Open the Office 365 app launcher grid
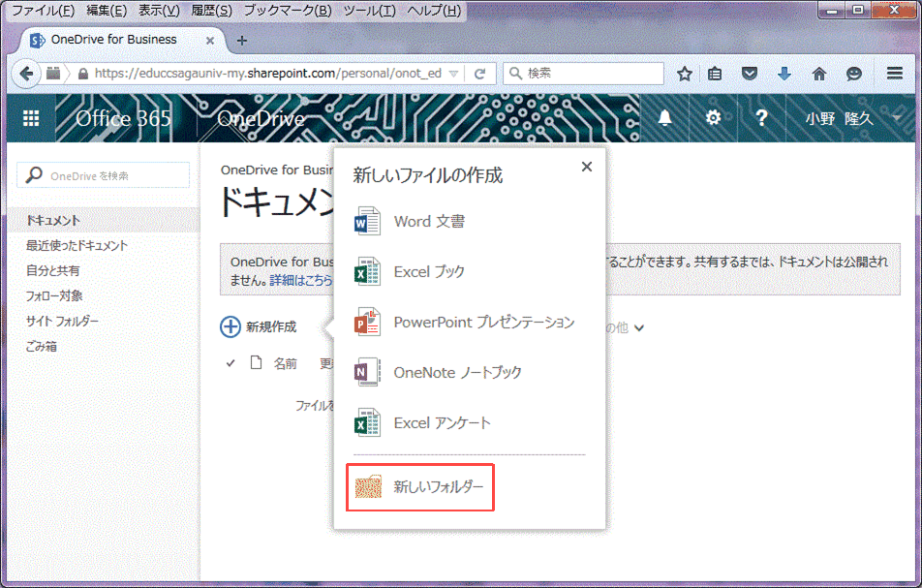The image size is (922, 588). click(31, 118)
